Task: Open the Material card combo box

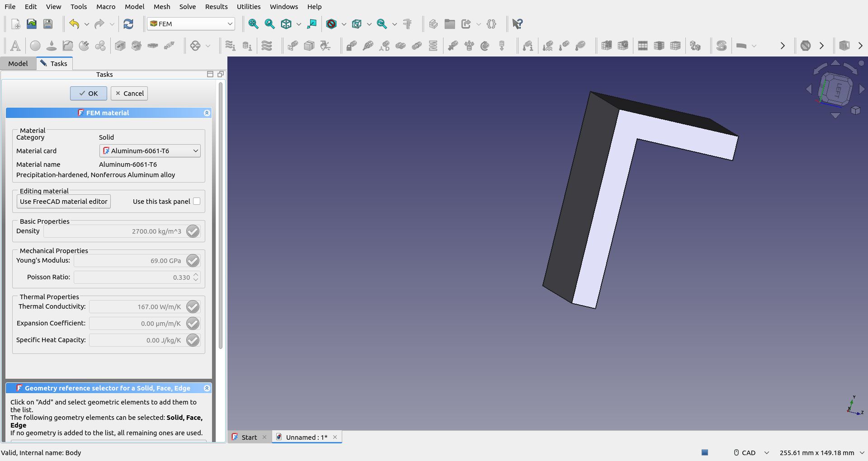Action: pos(150,151)
